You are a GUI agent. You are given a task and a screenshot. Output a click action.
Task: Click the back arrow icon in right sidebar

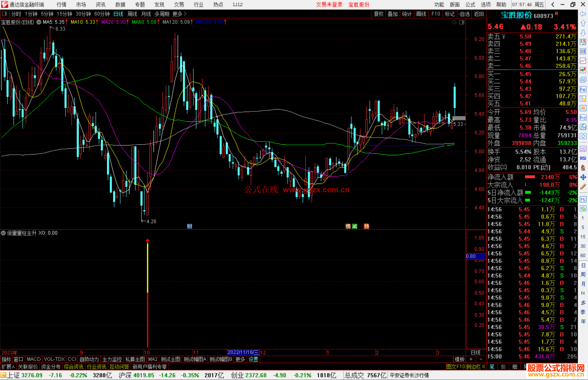coord(583,14)
